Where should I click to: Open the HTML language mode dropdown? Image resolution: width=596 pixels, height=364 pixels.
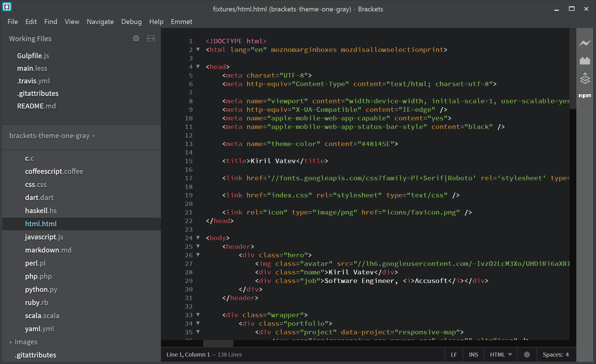click(500, 354)
